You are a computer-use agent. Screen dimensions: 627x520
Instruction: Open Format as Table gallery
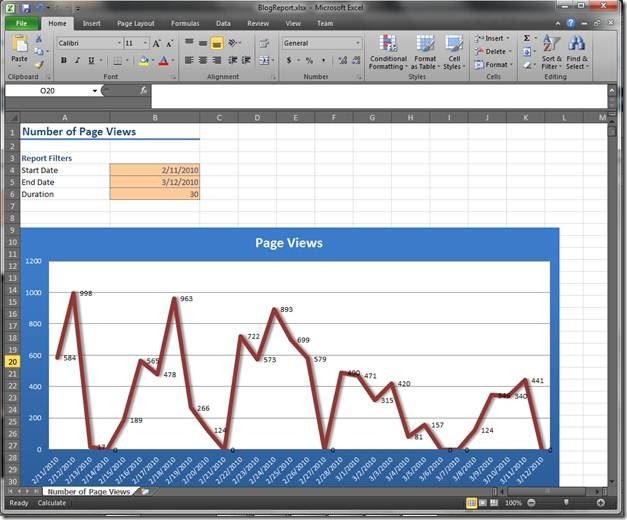[x=425, y=52]
